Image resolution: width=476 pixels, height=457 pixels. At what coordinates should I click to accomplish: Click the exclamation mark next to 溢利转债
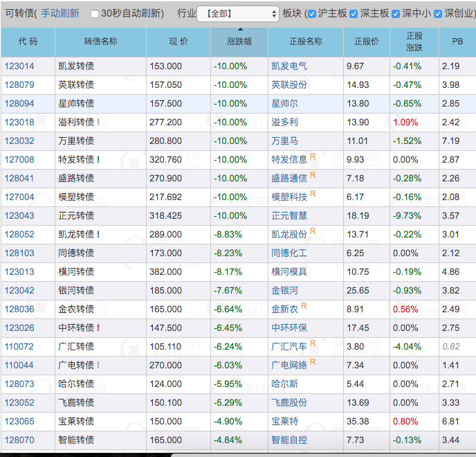[x=98, y=122]
